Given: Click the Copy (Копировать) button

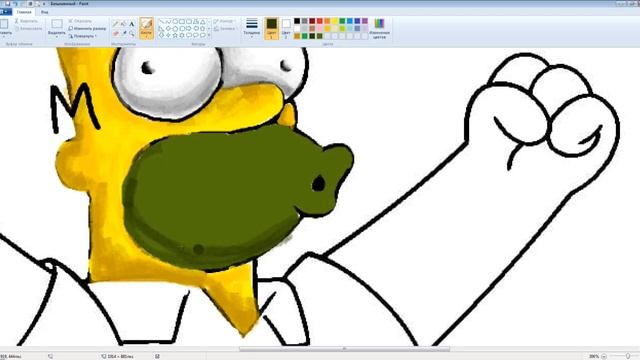Looking at the screenshot, I should point(29,29).
